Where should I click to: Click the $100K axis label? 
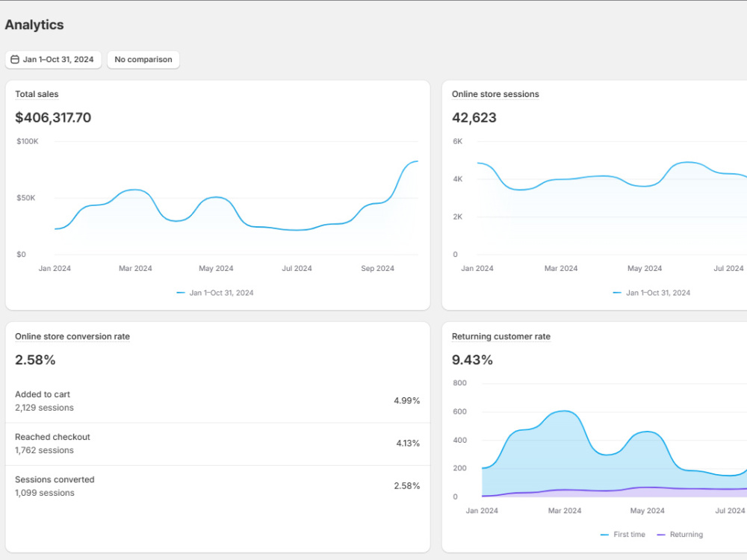coord(28,141)
